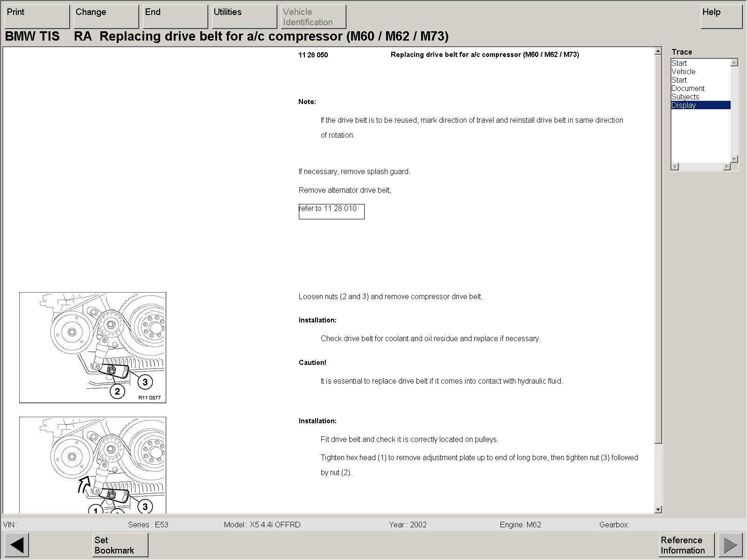This screenshot has width=747, height=560.
Task: Click Trace list scroll up arrow
Action: click(x=734, y=63)
